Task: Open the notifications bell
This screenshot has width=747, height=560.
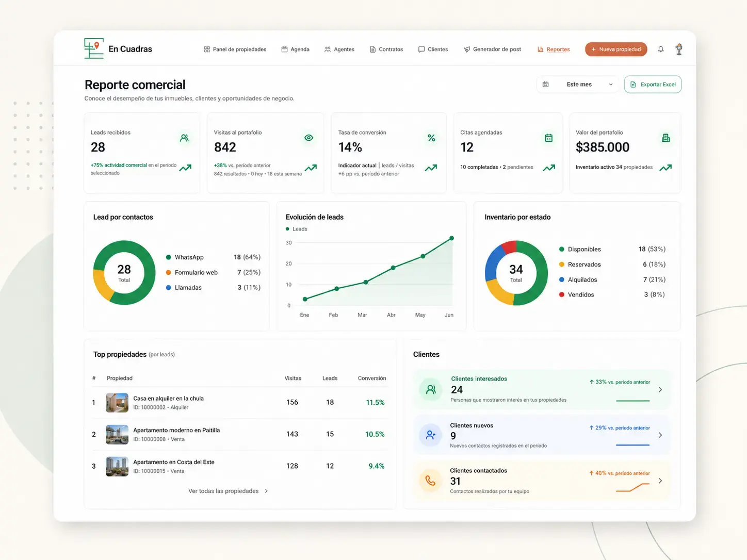Action: [x=661, y=50]
